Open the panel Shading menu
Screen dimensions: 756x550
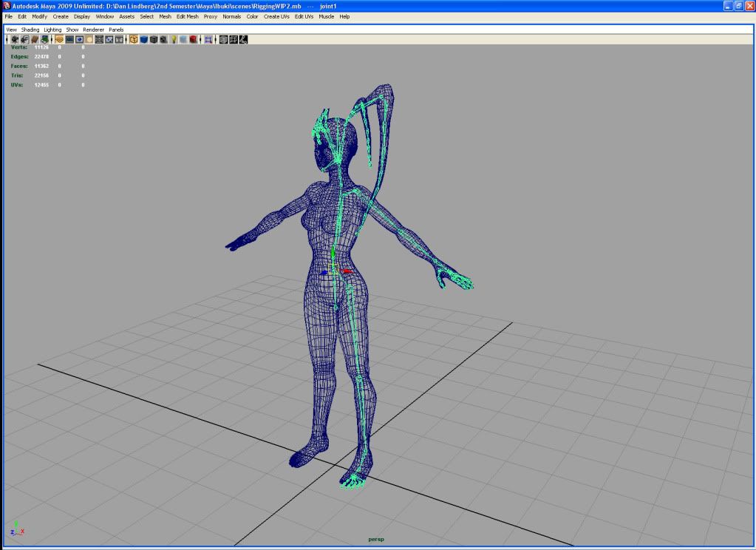tap(30, 30)
